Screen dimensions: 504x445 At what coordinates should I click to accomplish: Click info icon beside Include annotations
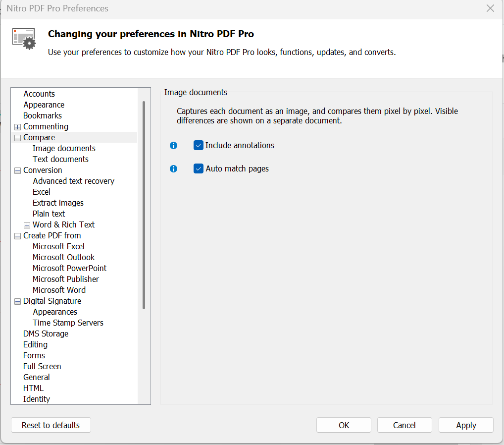[173, 145]
